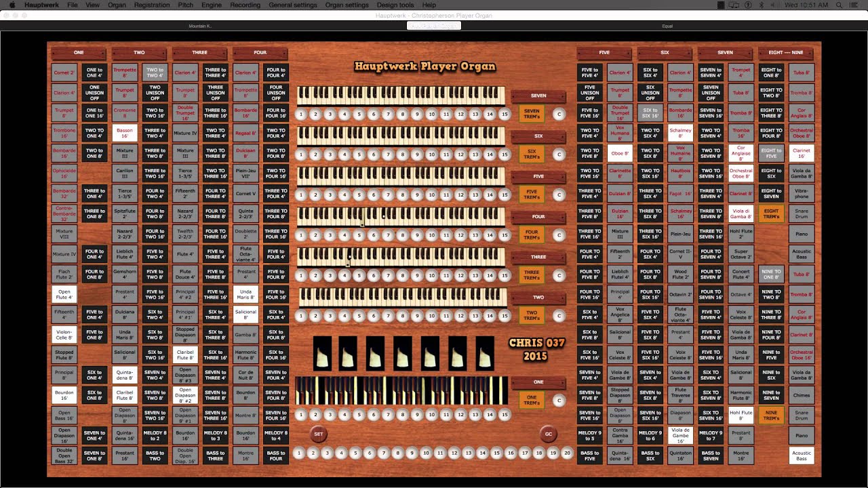Toggle the Cromorne 8' stop

[x=125, y=112]
